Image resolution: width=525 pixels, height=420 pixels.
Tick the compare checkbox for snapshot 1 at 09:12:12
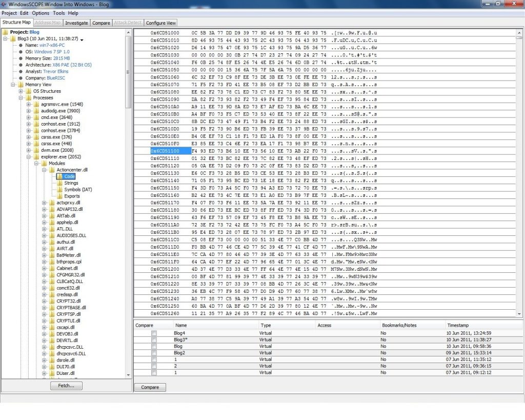(x=154, y=372)
